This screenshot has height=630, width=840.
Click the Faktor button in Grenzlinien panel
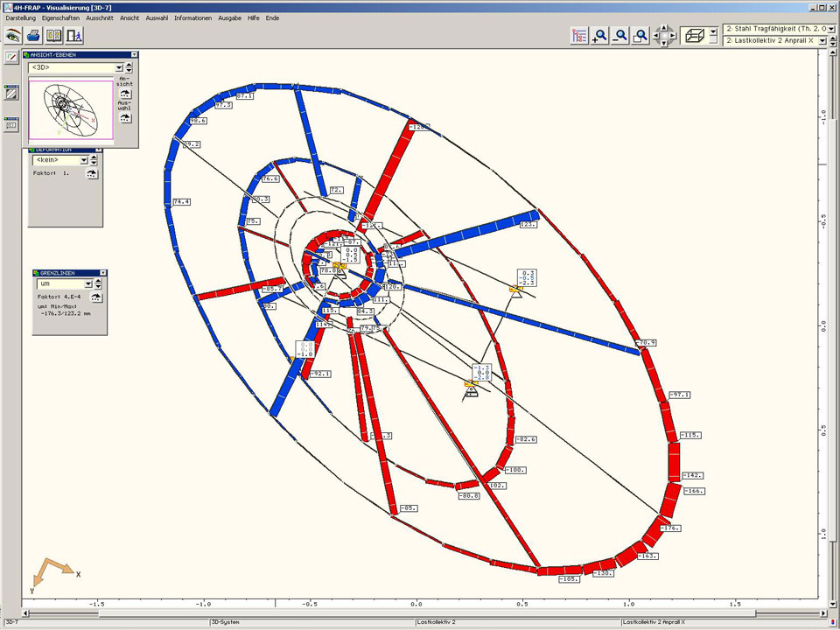point(97,297)
